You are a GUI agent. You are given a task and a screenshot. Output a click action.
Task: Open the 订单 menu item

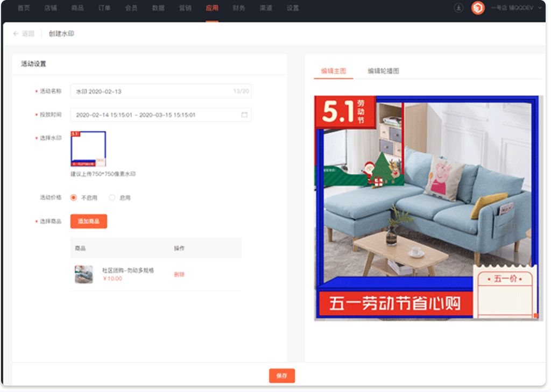104,8
